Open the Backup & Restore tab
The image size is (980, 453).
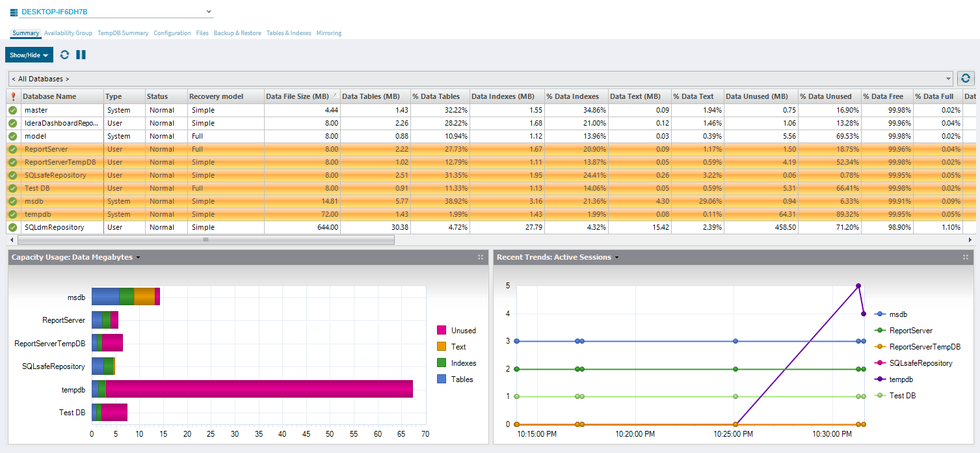(237, 33)
